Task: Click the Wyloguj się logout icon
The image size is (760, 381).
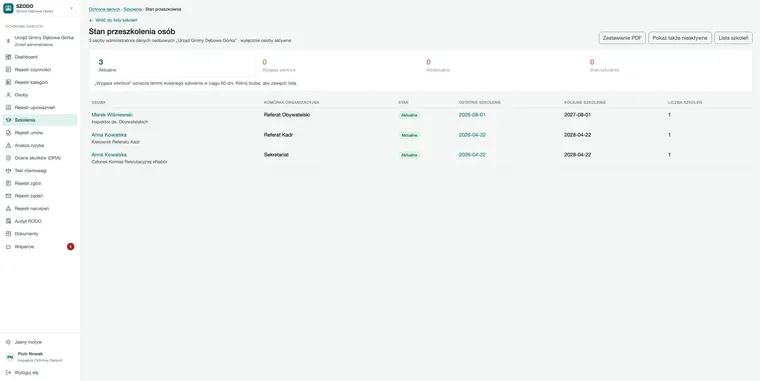Action: point(8,372)
